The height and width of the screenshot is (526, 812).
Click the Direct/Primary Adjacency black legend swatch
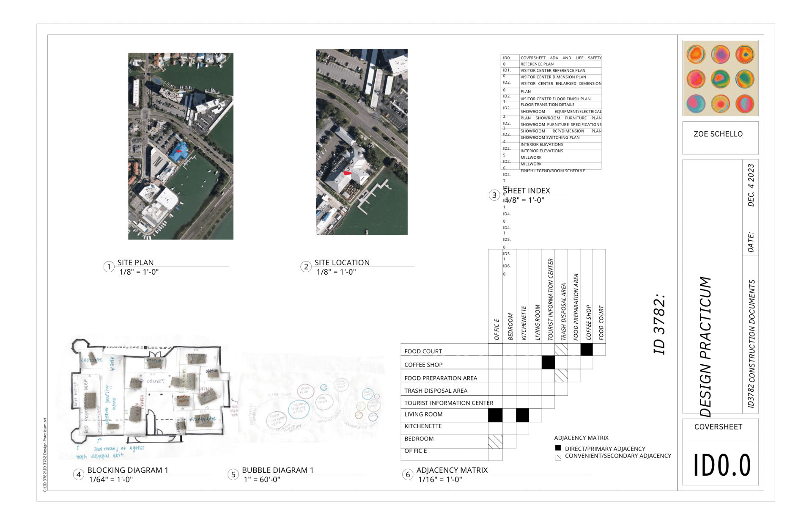[558, 448]
